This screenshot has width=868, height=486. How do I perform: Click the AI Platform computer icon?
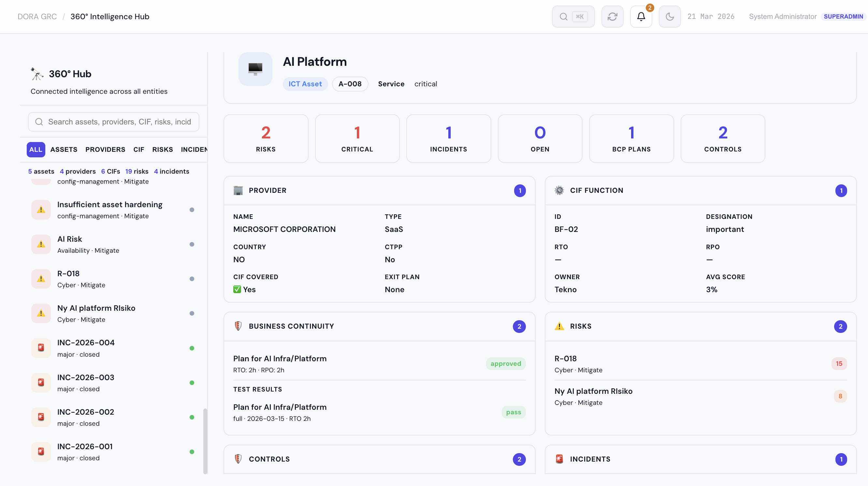[255, 69]
